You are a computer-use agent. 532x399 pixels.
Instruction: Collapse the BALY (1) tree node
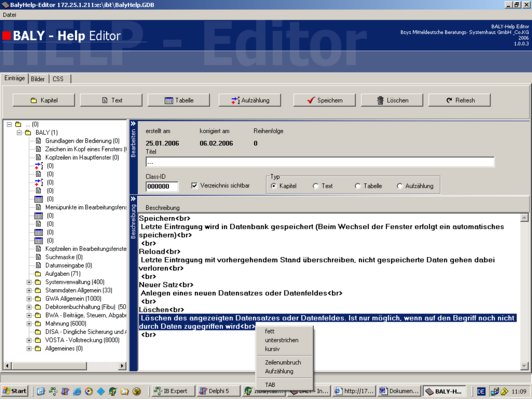[x=19, y=132]
